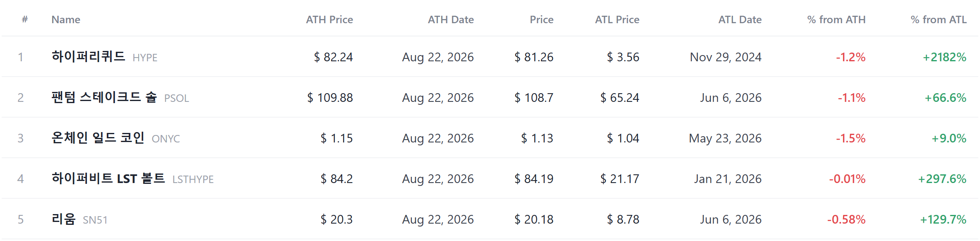980x241 pixels.
Task: Select the +2182% from ATL value
Action: 945,57
